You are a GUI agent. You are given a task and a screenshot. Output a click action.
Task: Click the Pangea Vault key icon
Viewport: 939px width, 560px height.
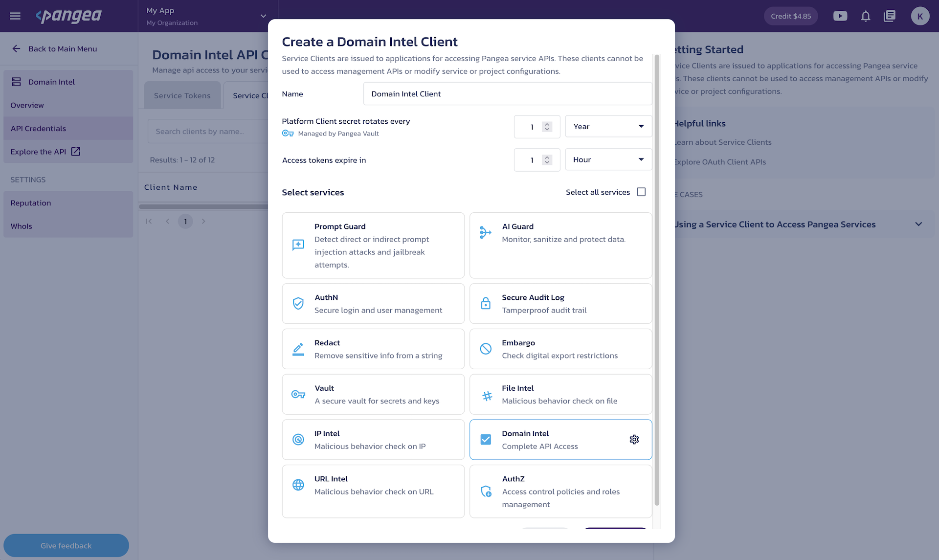pos(288,134)
